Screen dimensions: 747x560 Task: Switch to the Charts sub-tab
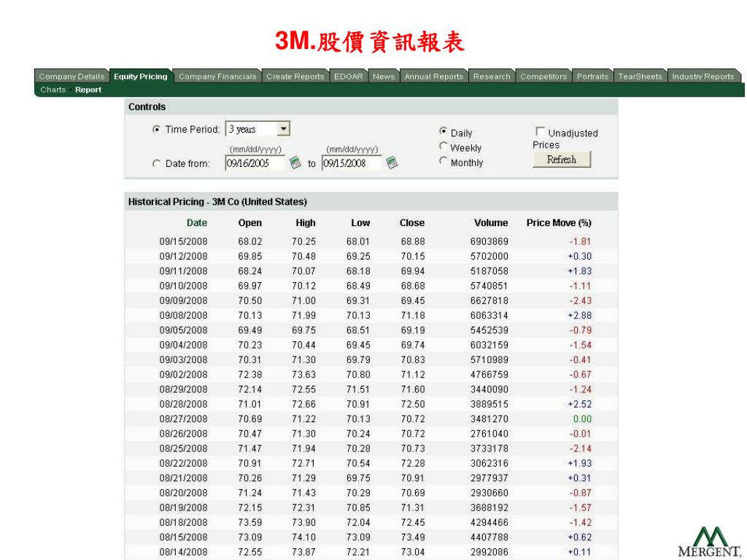tap(53, 90)
